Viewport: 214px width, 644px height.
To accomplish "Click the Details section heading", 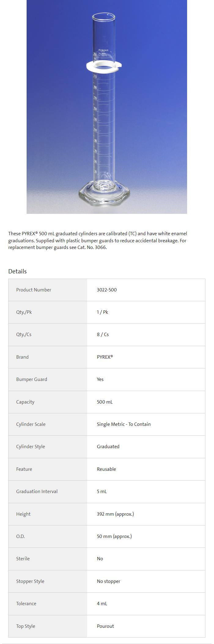I will click(17, 271).
